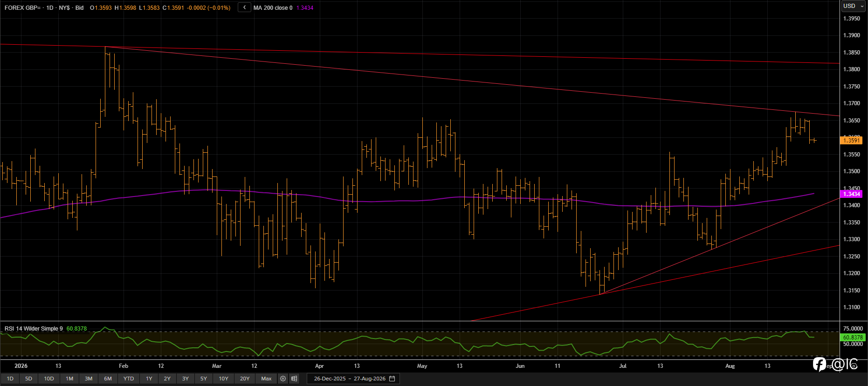Click the 1.3100 price axis label
The width and height of the screenshot is (868, 386).
[x=852, y=307]
